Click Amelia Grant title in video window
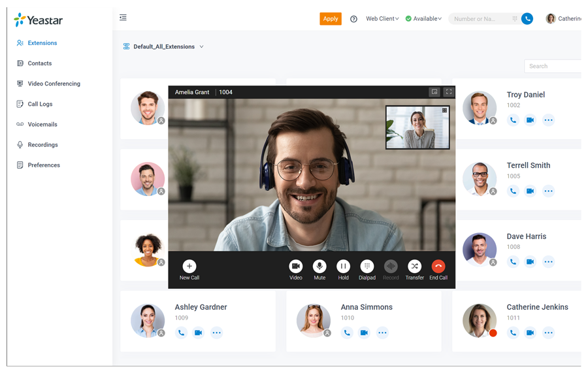 (x=192, y=92)
